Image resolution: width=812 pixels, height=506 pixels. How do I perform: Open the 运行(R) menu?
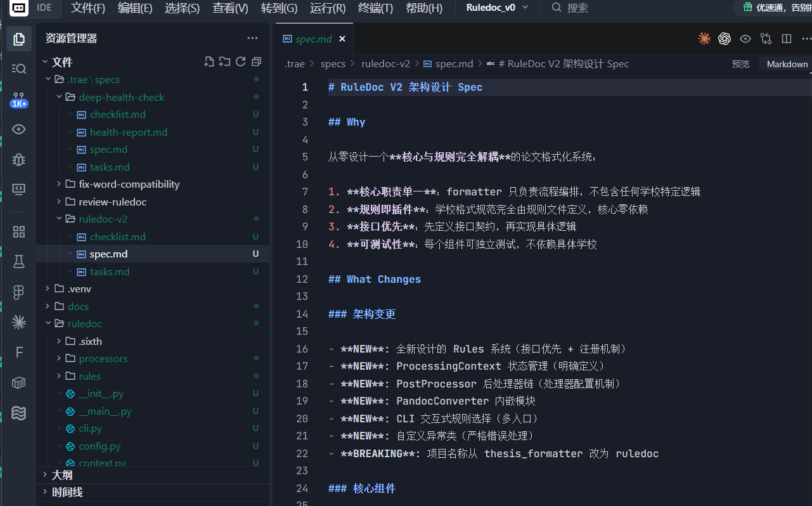[328, 8]
